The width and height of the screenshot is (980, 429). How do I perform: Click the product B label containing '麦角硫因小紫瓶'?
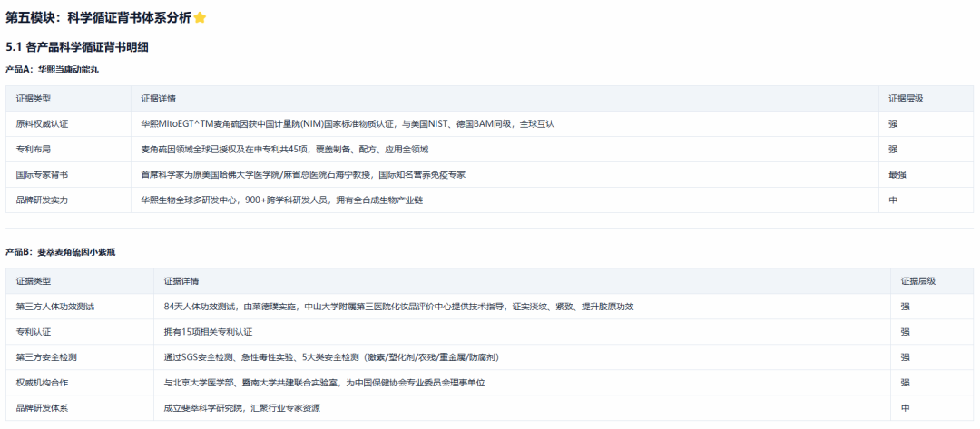(x=61, y=252)
